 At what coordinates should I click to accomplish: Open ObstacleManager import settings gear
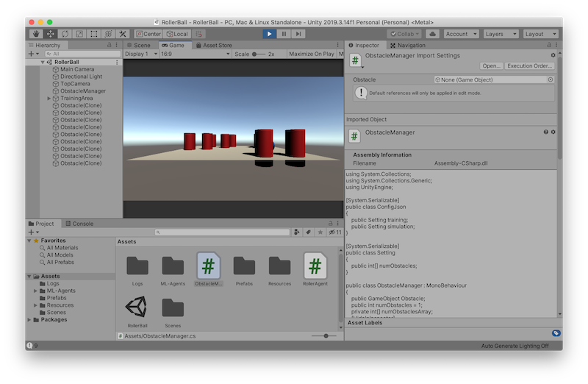pyautogui.click(x=553, y=55)
